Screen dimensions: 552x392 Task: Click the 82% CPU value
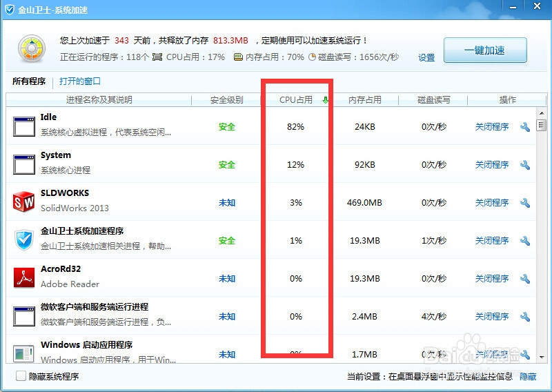pos(296,127)
